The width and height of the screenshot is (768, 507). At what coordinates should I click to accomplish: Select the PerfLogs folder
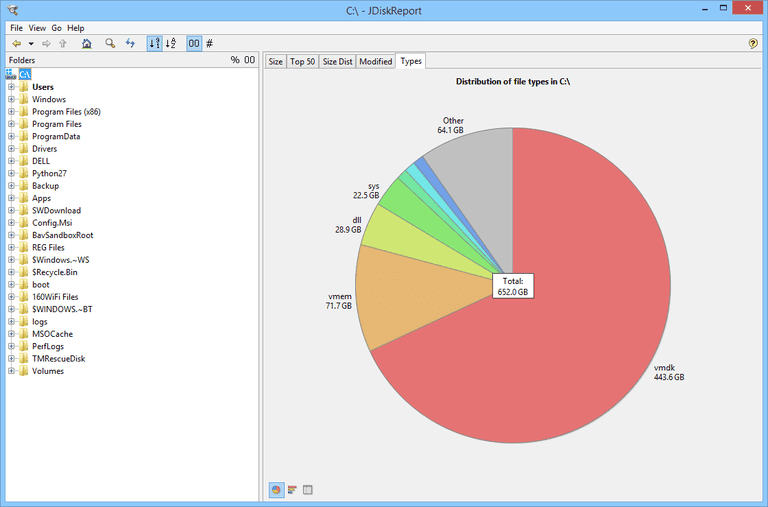pyautogui.click(x=48, y=346)
